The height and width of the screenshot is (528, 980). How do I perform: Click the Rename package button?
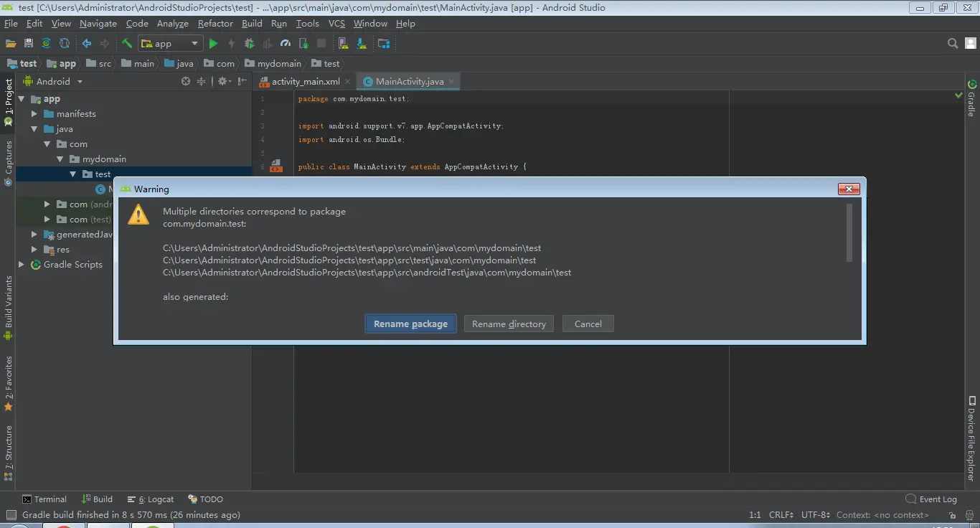click(x=411, y=324)
